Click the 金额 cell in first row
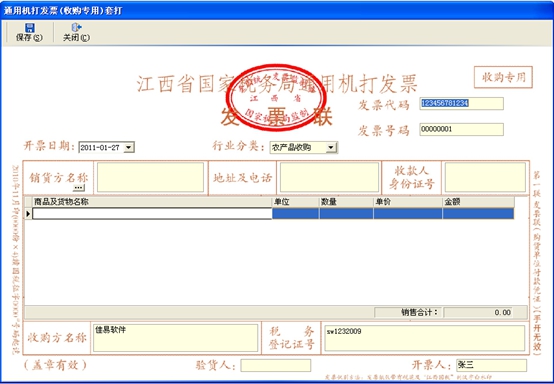 tap(478, 214)
